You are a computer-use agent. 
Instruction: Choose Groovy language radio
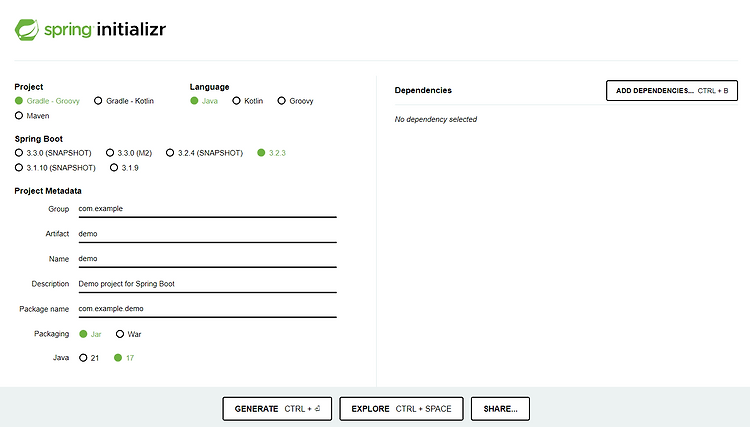(x=296, y=101)
